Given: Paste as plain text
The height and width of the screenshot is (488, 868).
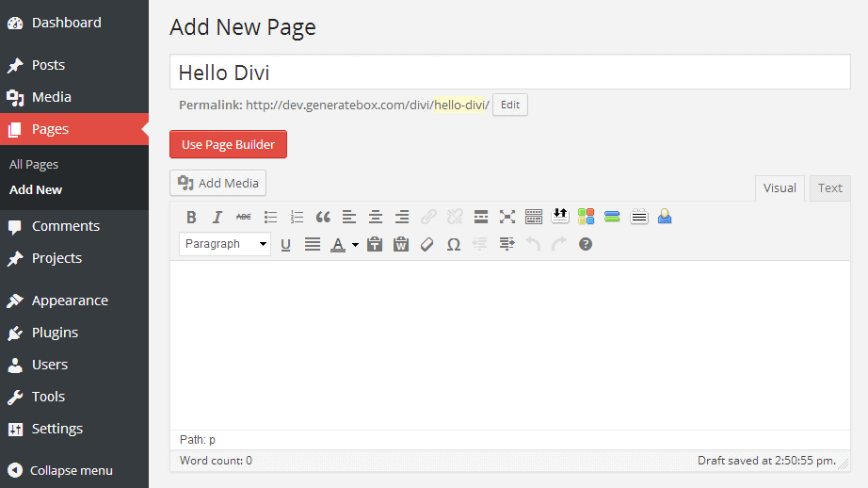Looking at the screenshot, I should (375, 244).
